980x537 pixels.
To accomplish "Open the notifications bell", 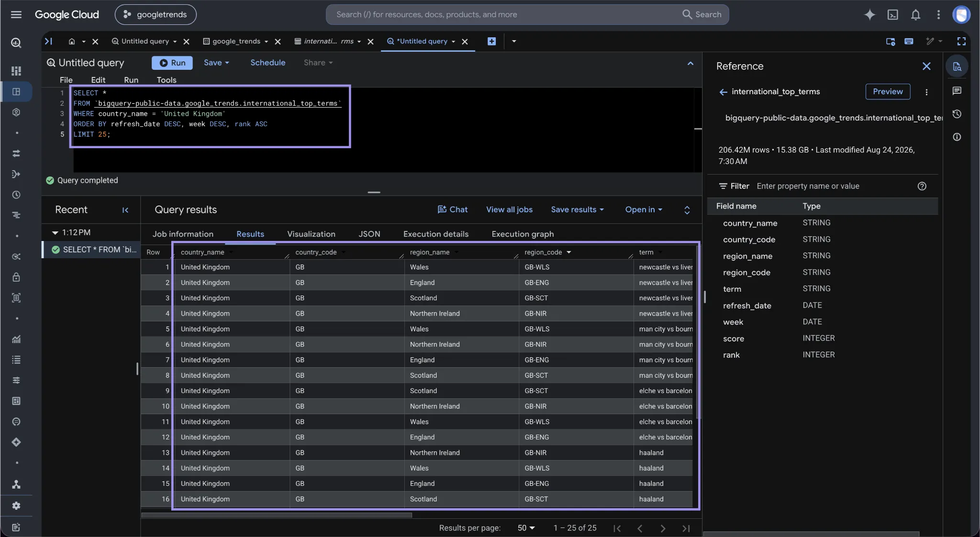I will (x=915, y=14).
